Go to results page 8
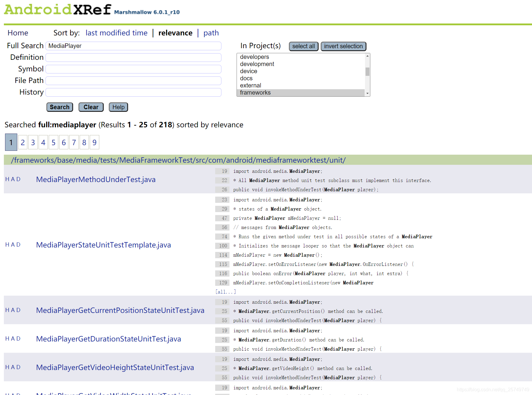 point(84,142)
